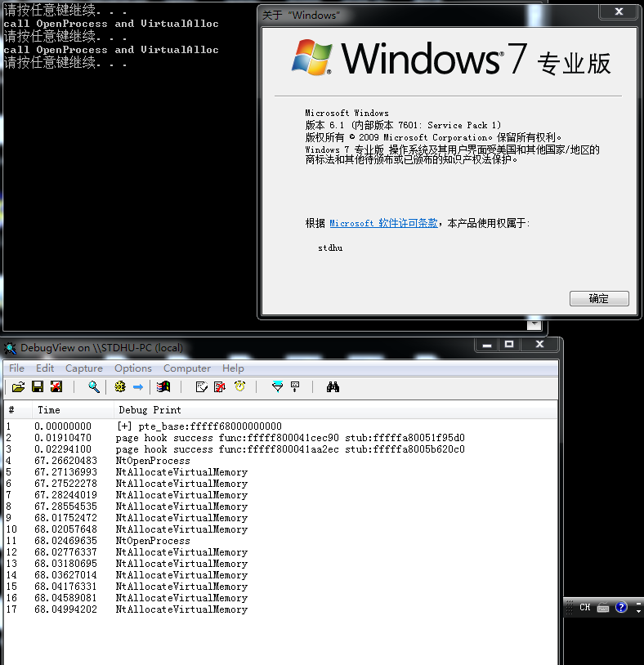The image size is (644, 665).
Task: Click the DebugView title bar application icon
Action: pos(10,348)
